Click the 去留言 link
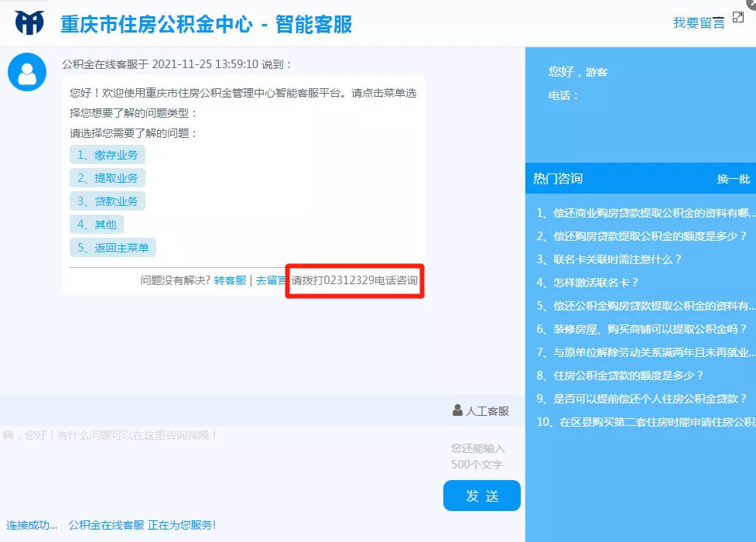The height and width of the screenshot is (542, 756). click(271, 280)
